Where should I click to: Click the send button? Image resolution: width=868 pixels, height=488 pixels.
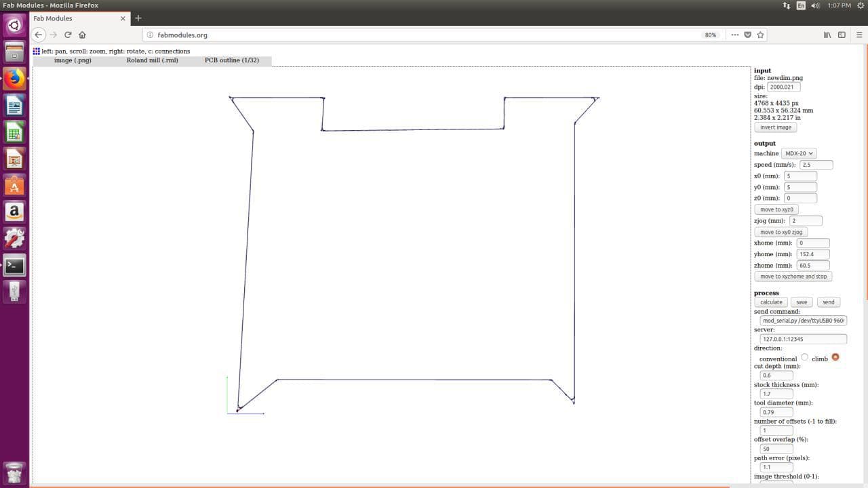tap(829, 302)
